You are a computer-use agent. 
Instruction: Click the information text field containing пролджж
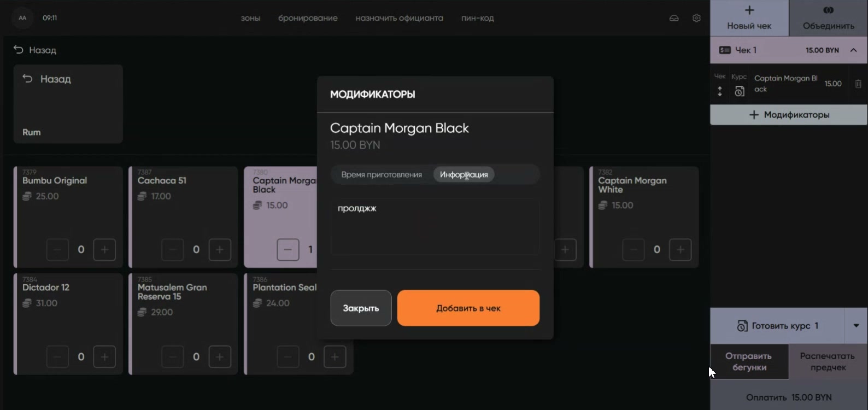pos(435,226)
